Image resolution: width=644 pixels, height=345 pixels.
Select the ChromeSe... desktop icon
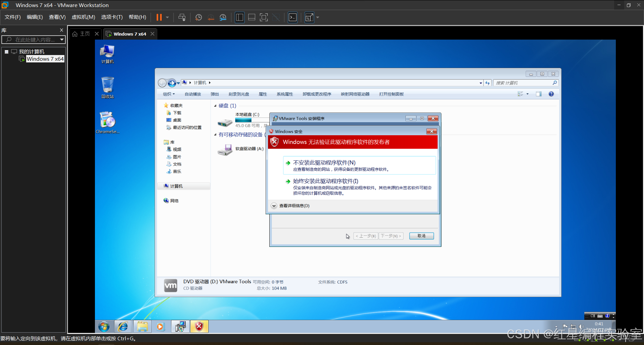pyautogui.click(x=107, y=123)
